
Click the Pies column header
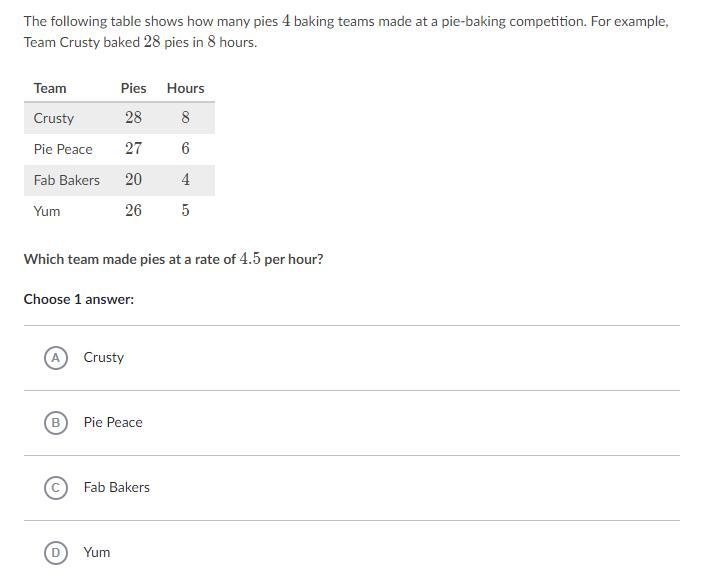click(x=133, y=88)
